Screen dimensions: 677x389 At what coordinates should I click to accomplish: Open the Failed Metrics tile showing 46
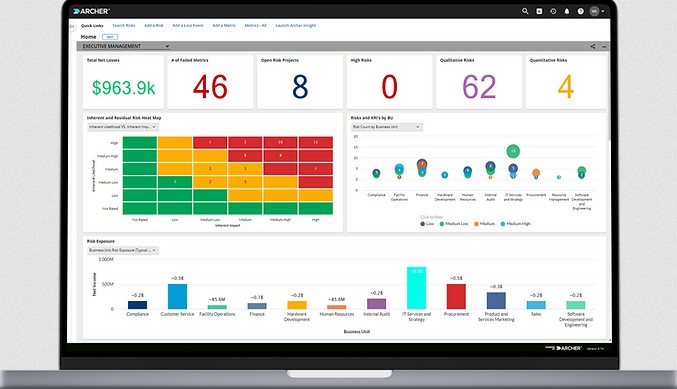pyautogui.click(x=210, y=82)
